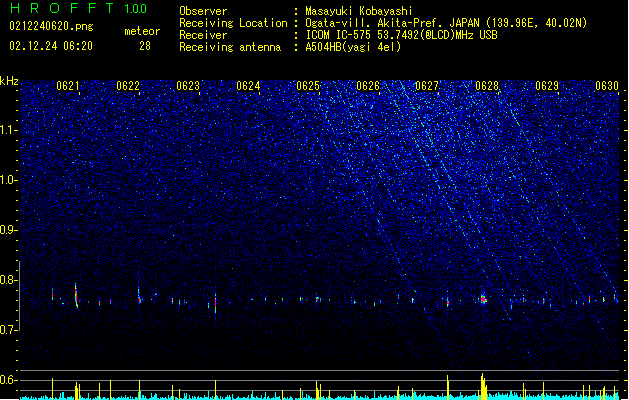629x400 pixels.
Task: Click the 0626 time marker
Action: pyautogui.click(x=368, y=86)
